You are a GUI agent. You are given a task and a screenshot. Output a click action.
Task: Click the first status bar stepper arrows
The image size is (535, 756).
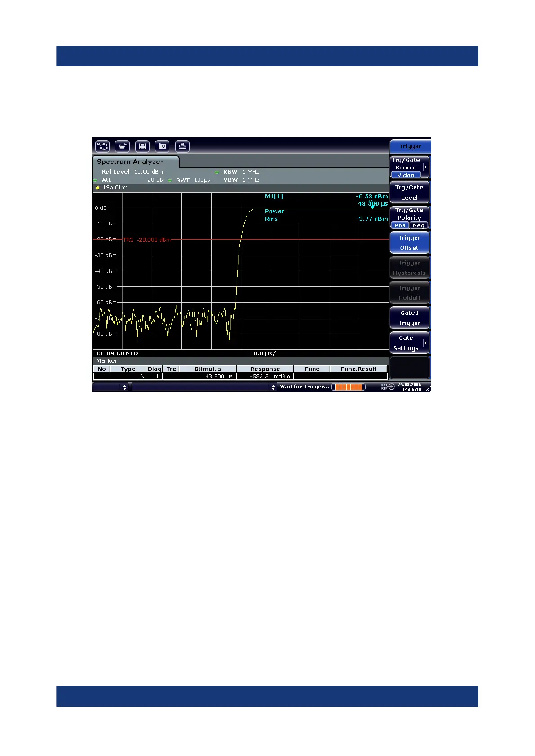(x=124, y=387)
